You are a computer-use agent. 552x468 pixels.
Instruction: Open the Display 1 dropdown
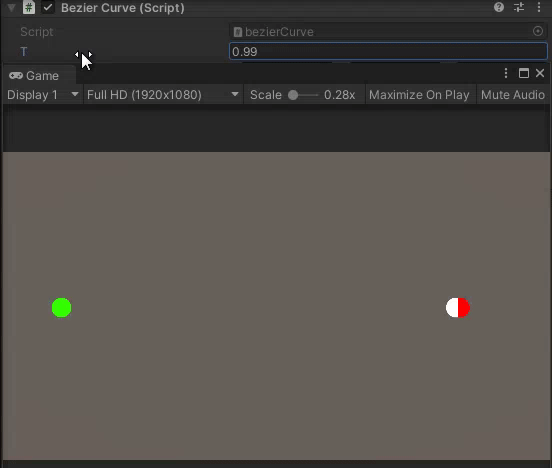43,95
